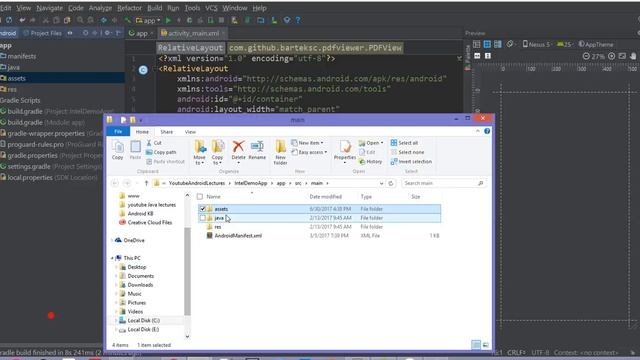Click the Make Project build icon in the toolbar
The height and width of the screenshot is (360, 640).
(128, 20)
